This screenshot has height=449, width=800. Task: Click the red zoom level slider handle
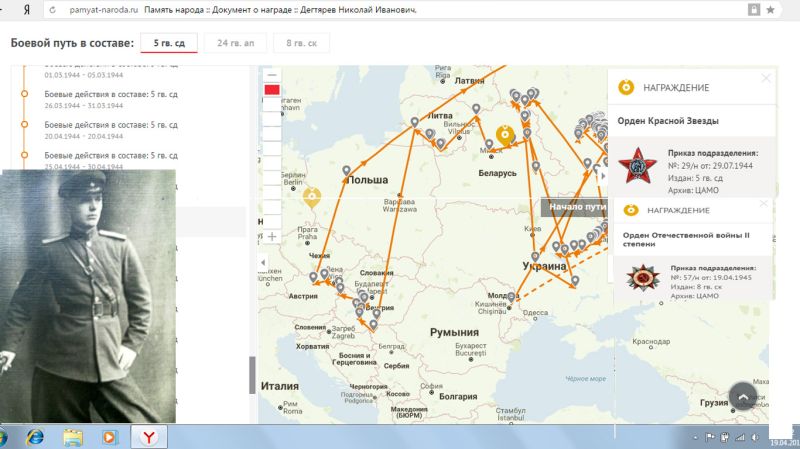271,91
